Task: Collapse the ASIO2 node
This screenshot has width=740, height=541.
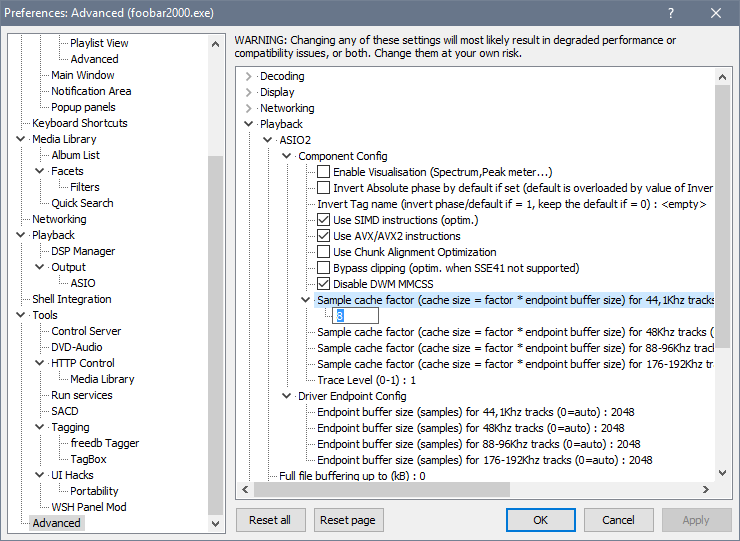Action: [x=268, y=140]
